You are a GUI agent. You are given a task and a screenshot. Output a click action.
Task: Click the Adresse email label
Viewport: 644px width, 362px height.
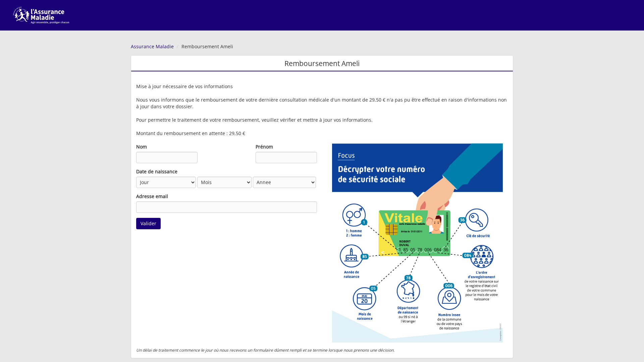152,196
